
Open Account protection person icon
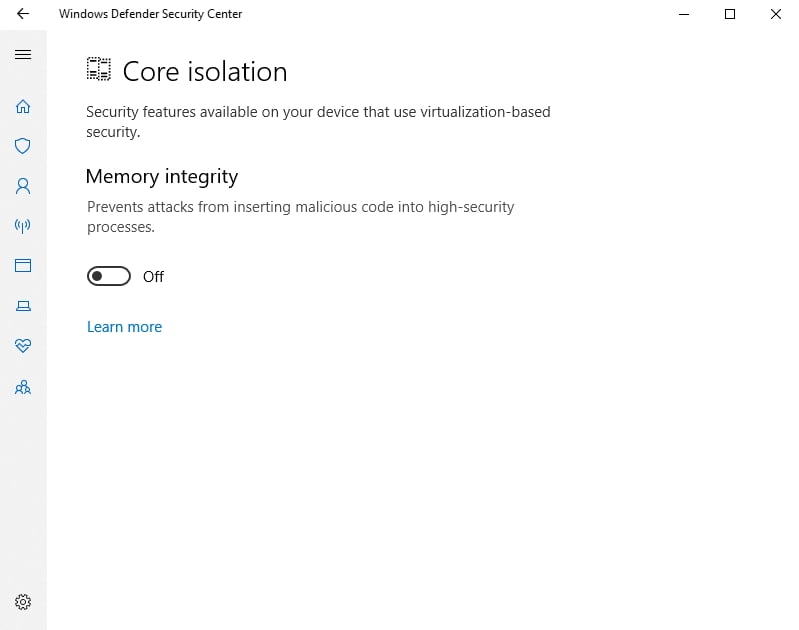[x=23, y=186]
